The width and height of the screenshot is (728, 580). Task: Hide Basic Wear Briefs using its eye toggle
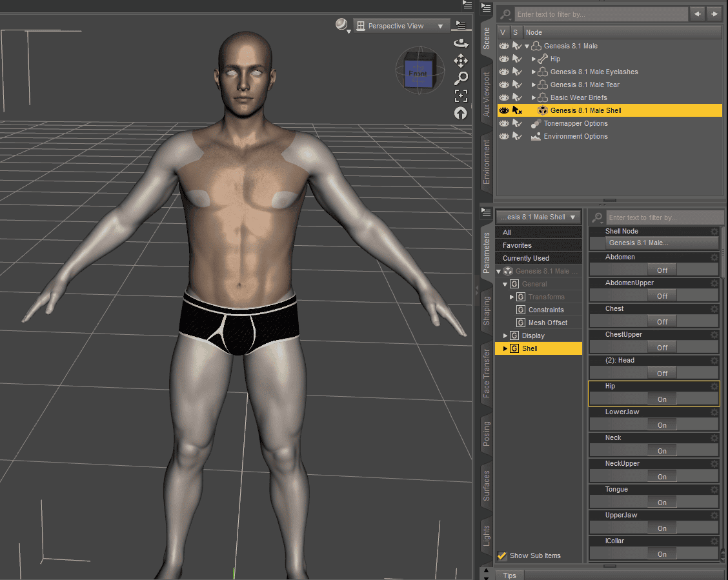[503, 97]
